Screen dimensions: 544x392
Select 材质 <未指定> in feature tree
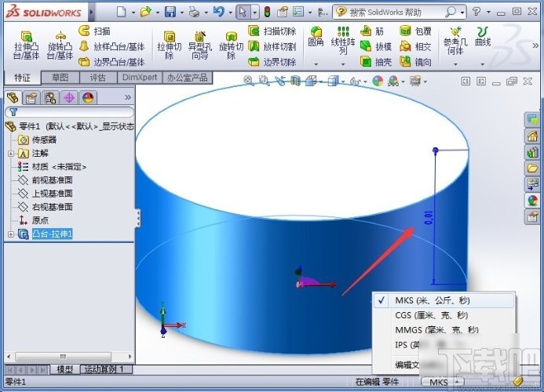[x=52, y=167]
